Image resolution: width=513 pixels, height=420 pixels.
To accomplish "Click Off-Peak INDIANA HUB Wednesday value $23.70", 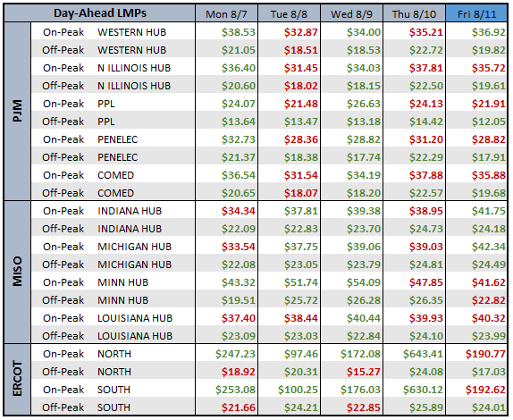I will click(x=364, y=229).
